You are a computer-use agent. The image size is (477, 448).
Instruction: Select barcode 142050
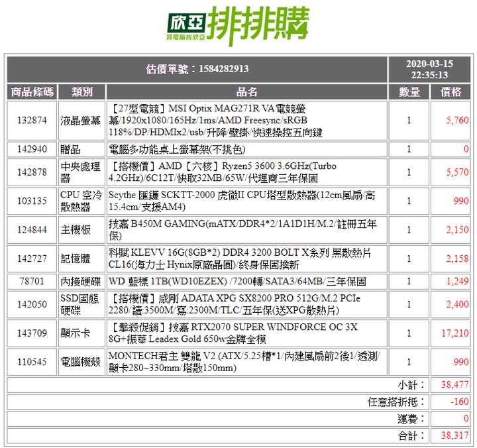(x=32, y=304)
